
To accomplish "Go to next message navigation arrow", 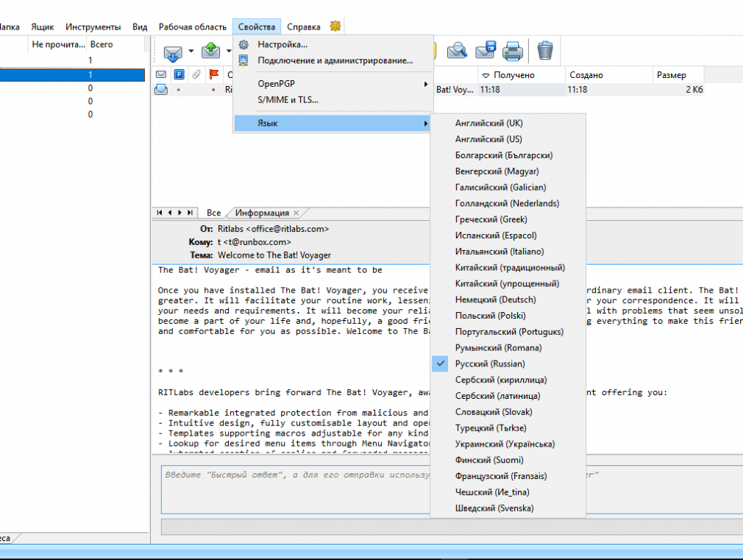I will (x=179, y=213).
